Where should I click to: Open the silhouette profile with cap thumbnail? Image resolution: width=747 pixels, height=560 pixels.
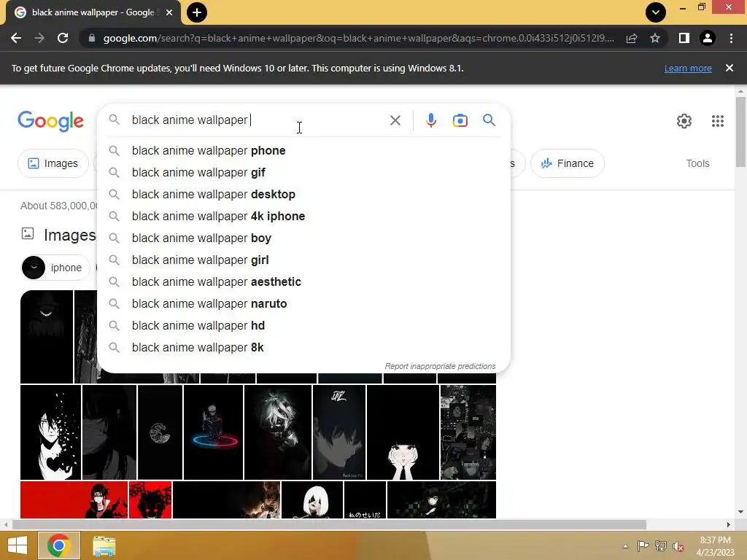[x=339, y=432]
